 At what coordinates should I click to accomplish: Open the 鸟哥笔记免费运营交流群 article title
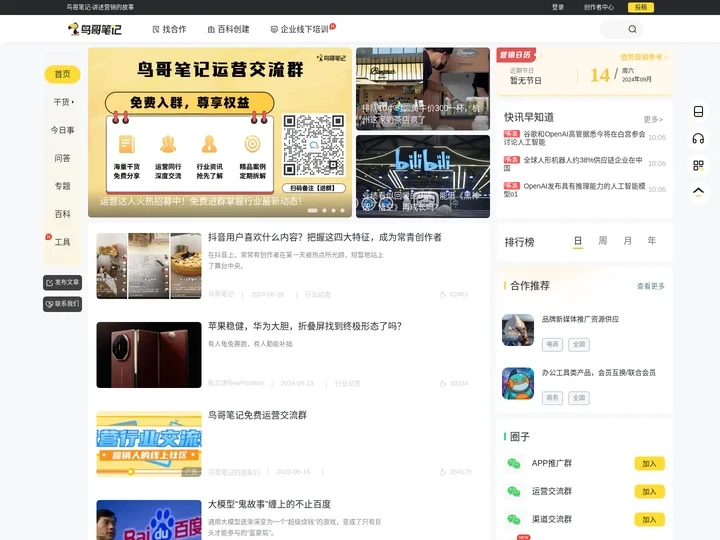coord(257,415)
